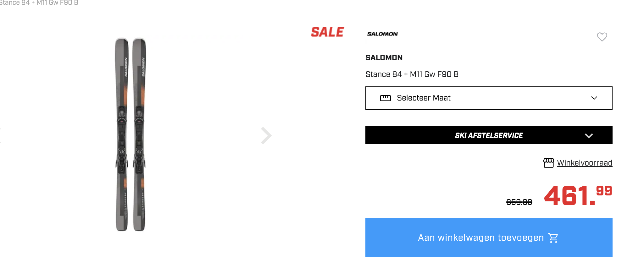Add product to wishlist with heart icon
Viewport: 644px width, 279px height.
pyautogui.click(x=602, y=37)
